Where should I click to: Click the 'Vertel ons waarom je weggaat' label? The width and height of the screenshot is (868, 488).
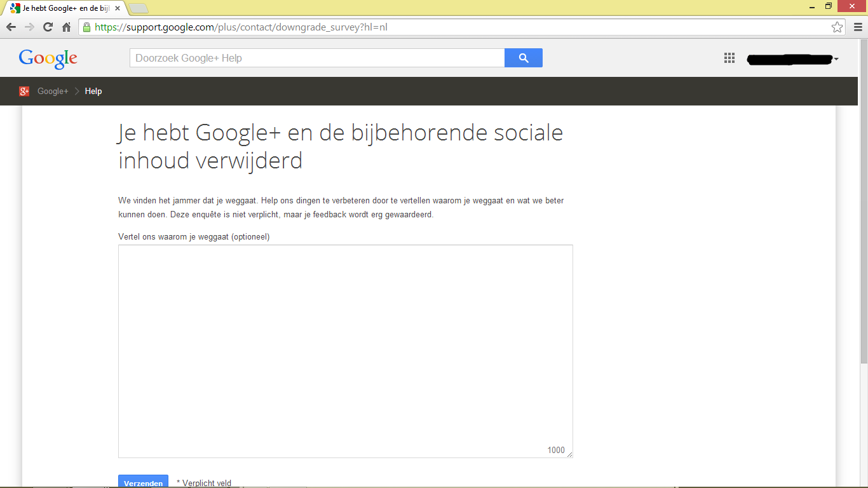pyautogui.click(x=194, y=237)
